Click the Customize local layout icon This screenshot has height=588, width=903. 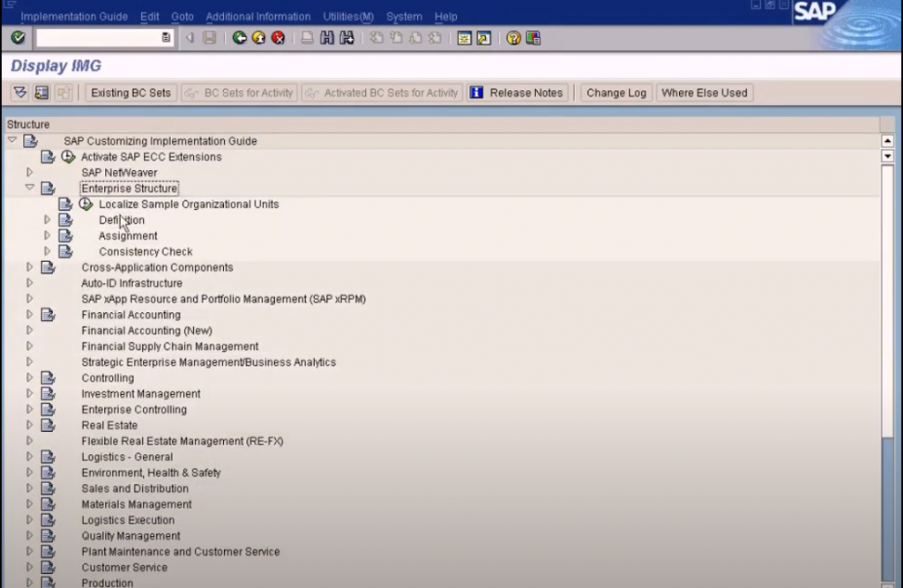[x=534, y=38]
